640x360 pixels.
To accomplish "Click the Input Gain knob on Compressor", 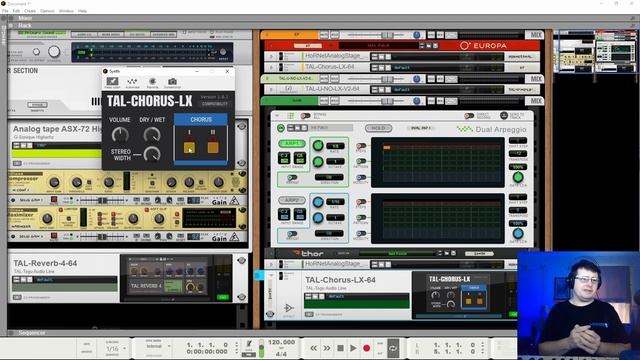I will coord(54,182).
